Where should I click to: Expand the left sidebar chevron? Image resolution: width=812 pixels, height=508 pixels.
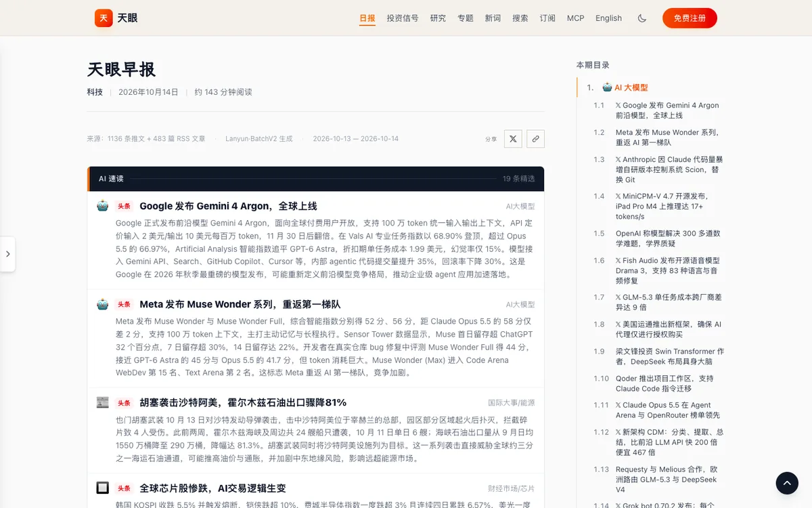pyautogui.click(x=7, y=254)
